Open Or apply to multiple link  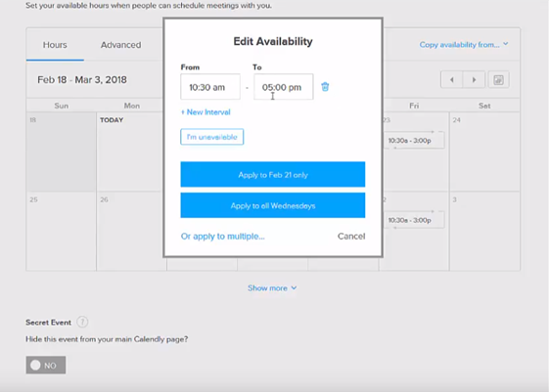pos(223,237)
